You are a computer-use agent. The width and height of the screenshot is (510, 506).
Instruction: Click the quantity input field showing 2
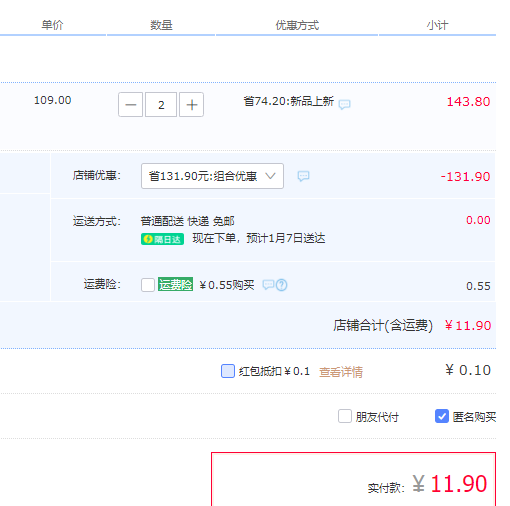[x=161, y=105]
